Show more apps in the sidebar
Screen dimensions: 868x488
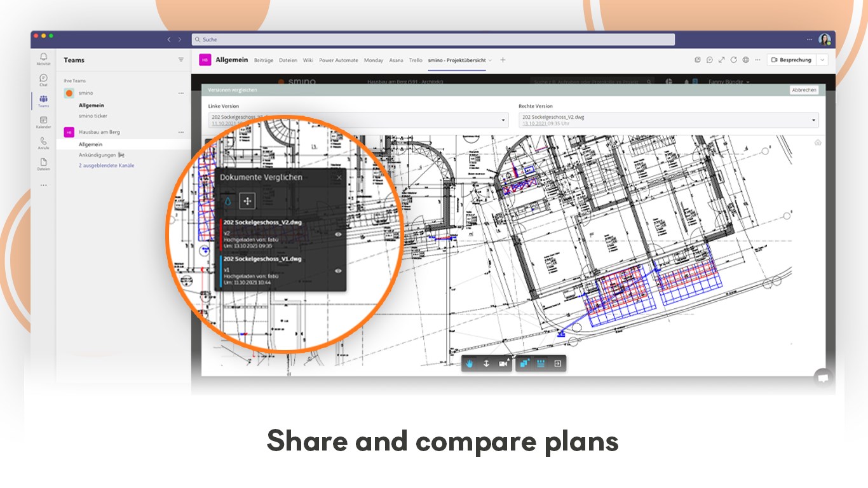click(43, 186)
